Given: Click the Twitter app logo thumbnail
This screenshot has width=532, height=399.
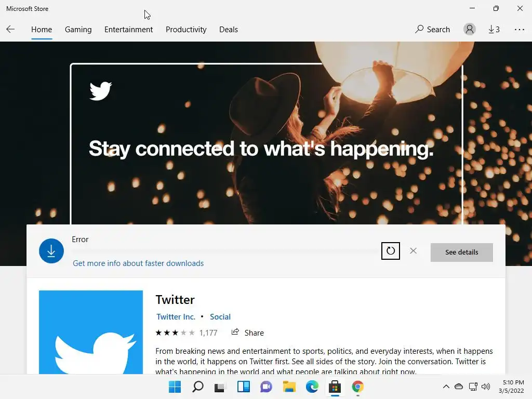Looking at the screenshot, I should (91, 332).
